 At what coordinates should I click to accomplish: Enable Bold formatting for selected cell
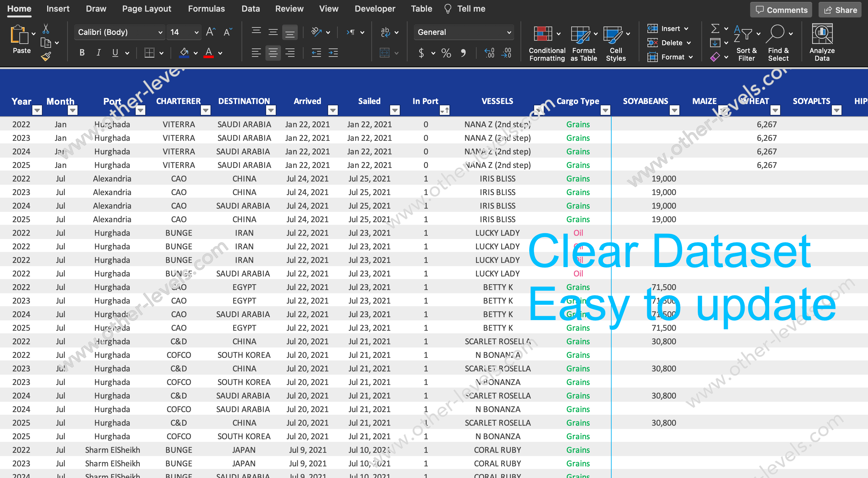pyautogui.click(x=83, y=54)
